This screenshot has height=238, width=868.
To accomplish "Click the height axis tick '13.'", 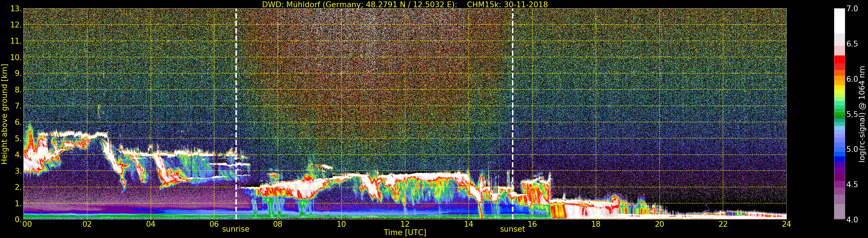I will pyautogui.click(x=16, y=9).
